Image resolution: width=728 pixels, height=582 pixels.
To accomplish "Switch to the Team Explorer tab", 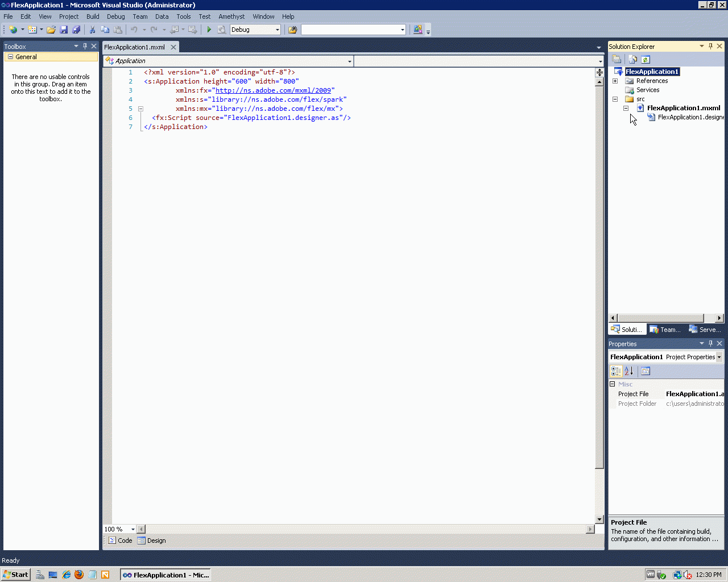I will (x=665, y=330).
